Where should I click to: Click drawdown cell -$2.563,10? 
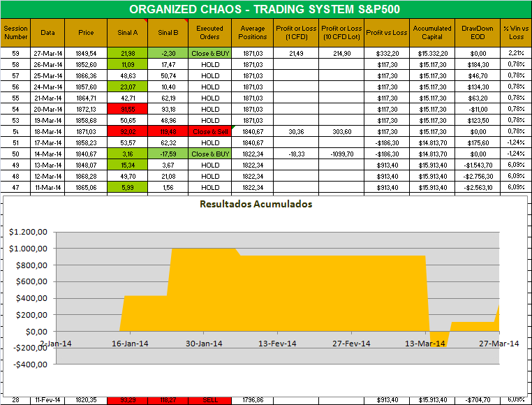(x=478, y=188)
